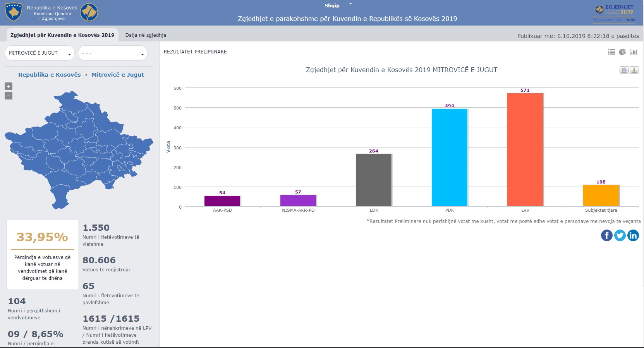Screen dimensions: 644x348
Task: Share results on LinkedIn
Action: [x=633, y=235]
